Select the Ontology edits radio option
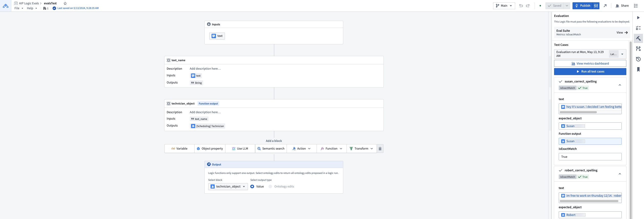 pos(270,186)
